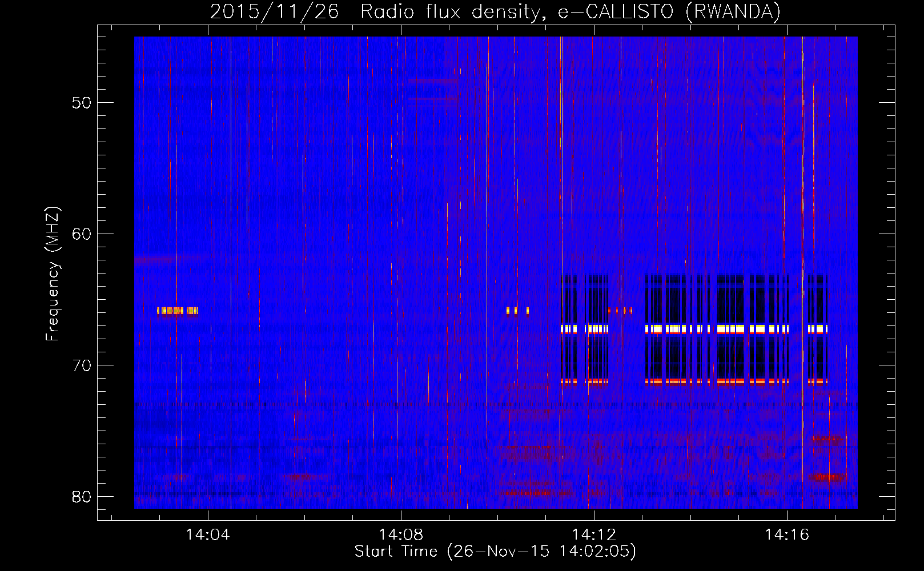
Task: Click the 50 frequency tick label
Action: (82, 103)
